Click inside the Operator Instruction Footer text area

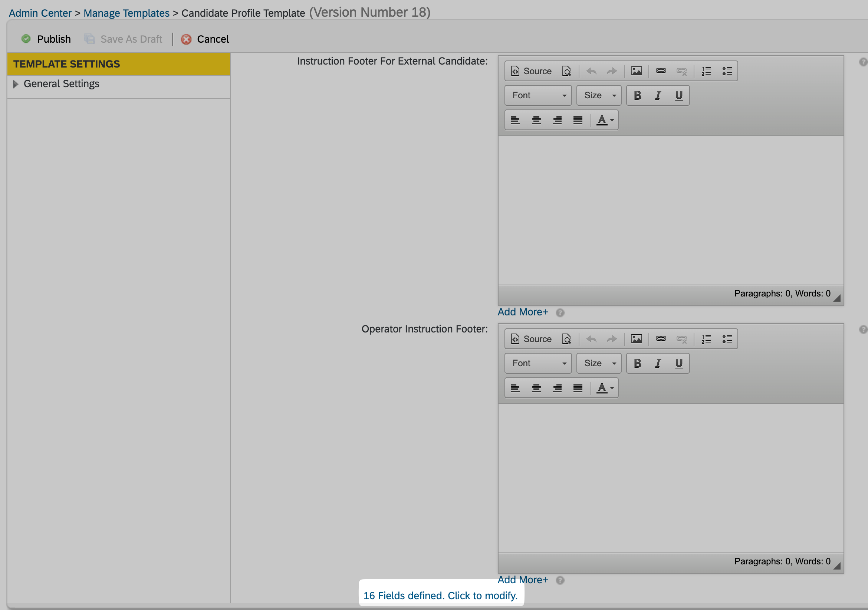click(670, 478)
